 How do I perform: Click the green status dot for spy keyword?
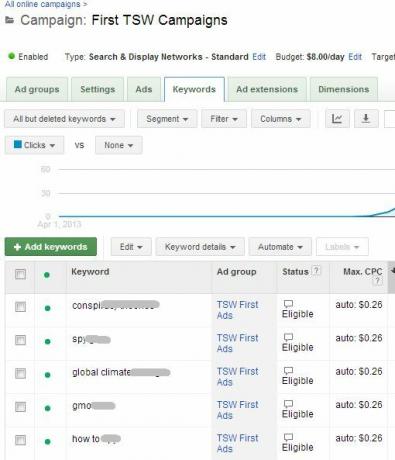tap(47, 342)
